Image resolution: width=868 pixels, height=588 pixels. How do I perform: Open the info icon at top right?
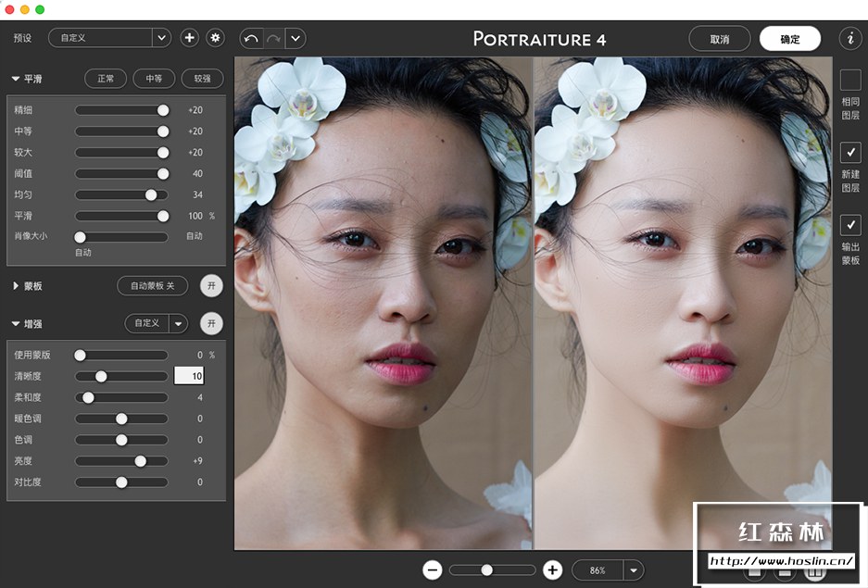[849, 38]
